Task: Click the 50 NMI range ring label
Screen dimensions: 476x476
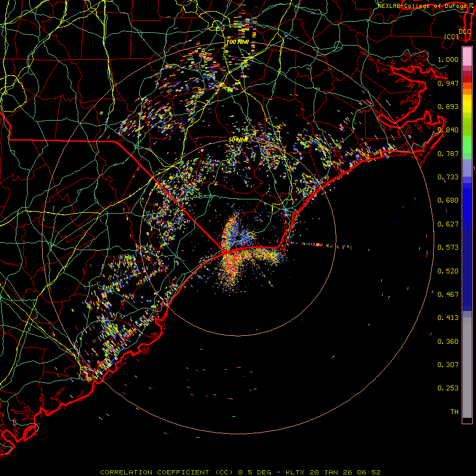Action: 239,140
